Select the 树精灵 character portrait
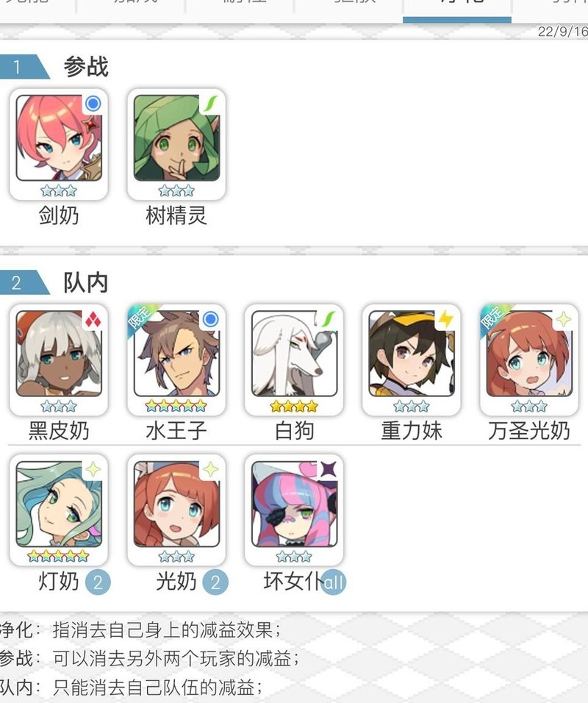588x703 pixels. click(176, 144)
